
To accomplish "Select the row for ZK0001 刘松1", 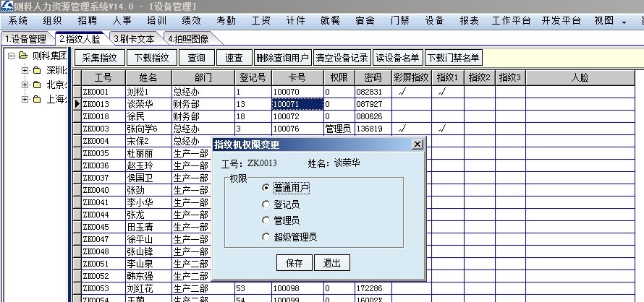I will (x=354, y=92).
